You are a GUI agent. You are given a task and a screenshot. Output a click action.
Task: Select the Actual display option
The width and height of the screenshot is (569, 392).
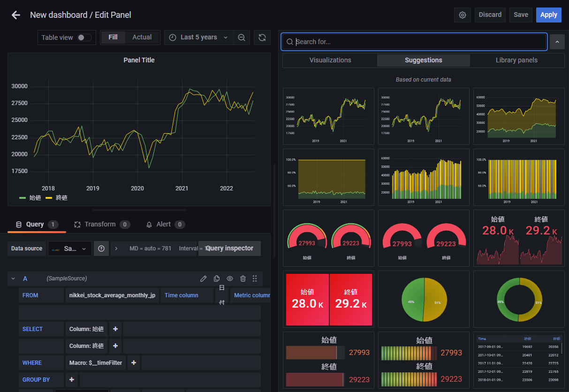(142, 38)
